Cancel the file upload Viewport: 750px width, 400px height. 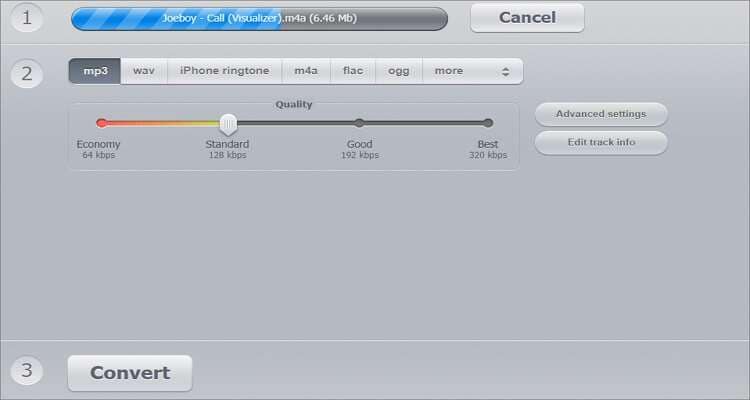pos(527,18)
